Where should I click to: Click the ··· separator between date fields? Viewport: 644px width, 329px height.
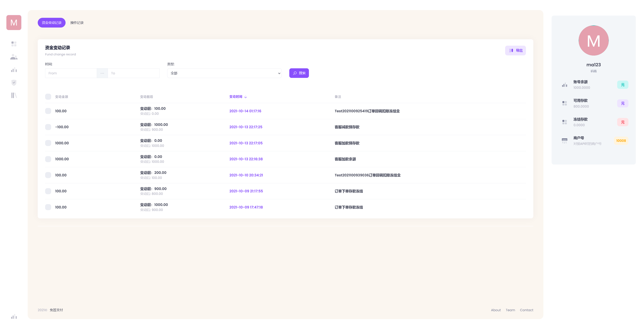coord(102,73)
